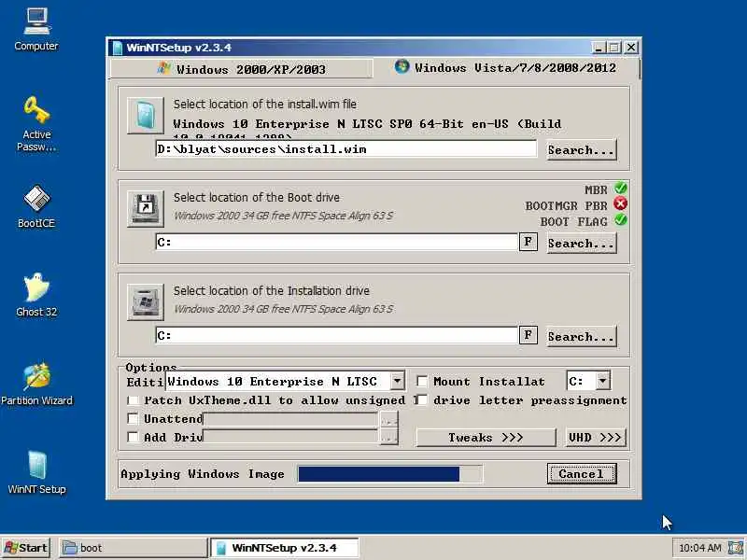Image resolution: width=747 pixels, height=560 pixels.
Task: Click the format F button for Boot drive
Action: (x=528, y=242)
